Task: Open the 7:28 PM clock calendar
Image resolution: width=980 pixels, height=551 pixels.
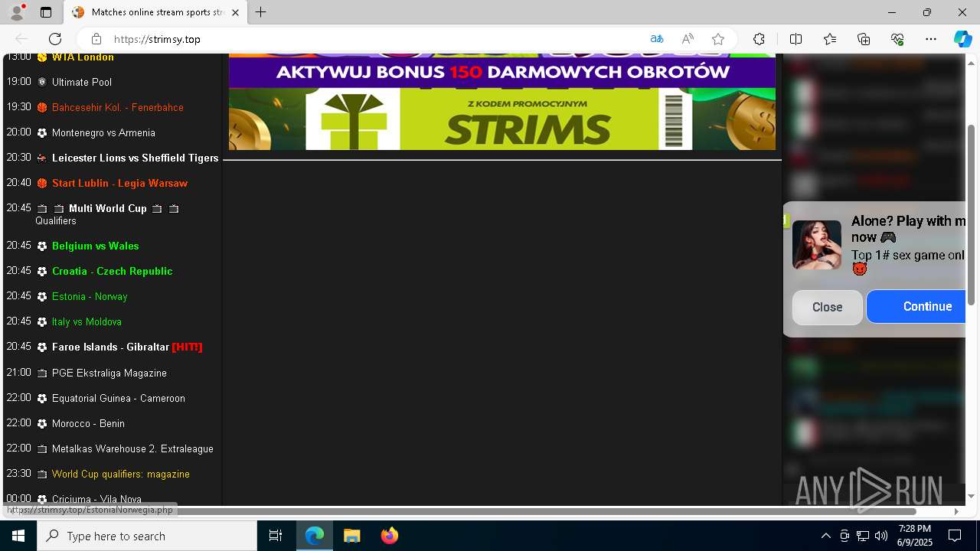Action: (x=915, y=536)
